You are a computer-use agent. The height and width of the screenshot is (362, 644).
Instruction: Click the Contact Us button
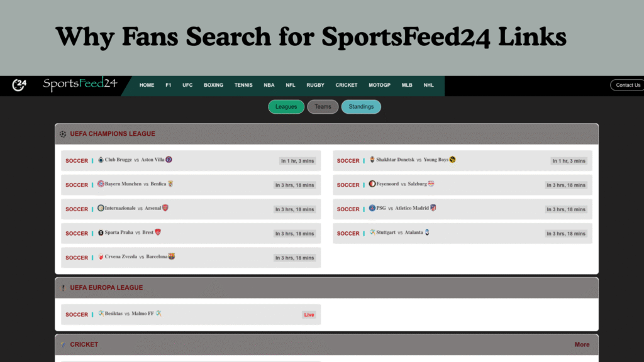pos(627,85)
